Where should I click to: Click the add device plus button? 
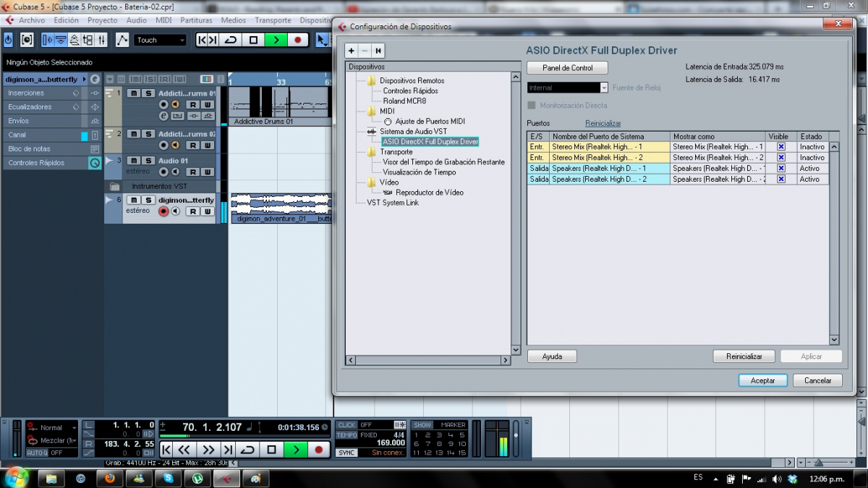(352, 51)
